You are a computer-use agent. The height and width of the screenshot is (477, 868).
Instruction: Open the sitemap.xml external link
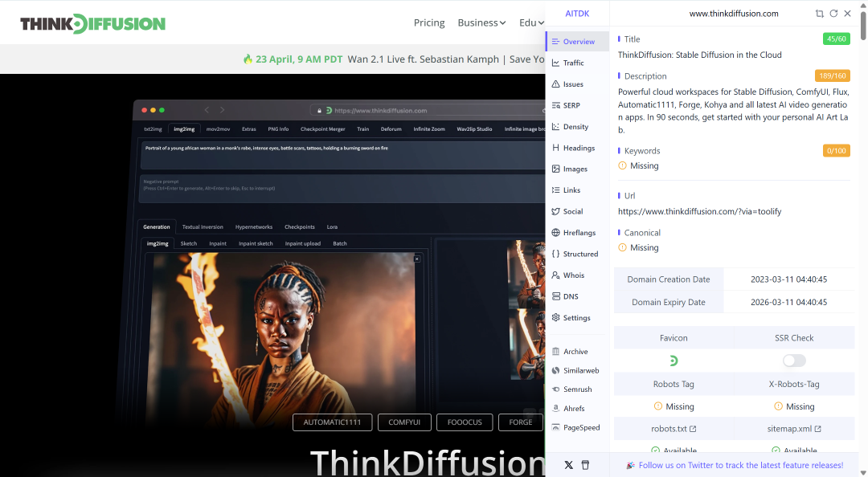click(794, 428)
